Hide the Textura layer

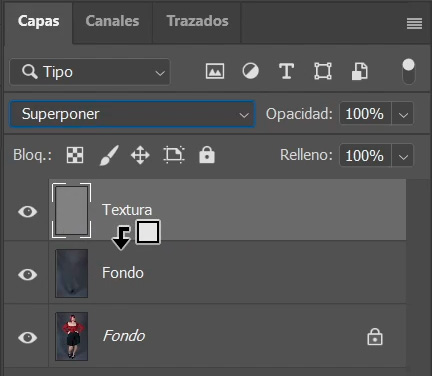coord(28,211)
